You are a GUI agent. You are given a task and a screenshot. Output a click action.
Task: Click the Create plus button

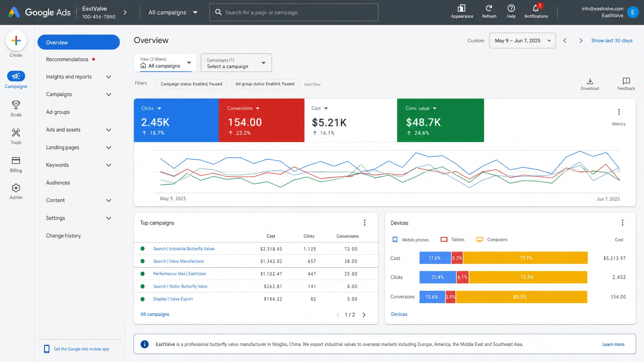[x=16, y=41]
